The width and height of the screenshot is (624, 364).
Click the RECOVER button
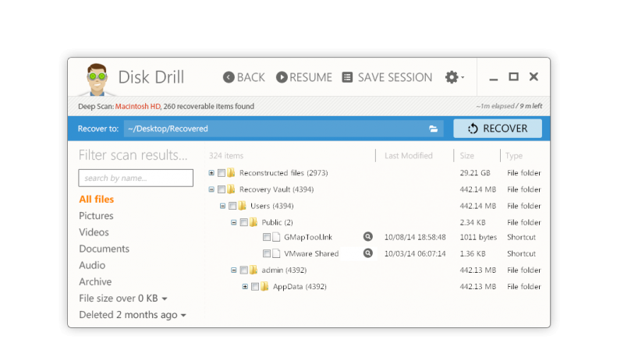498,129
